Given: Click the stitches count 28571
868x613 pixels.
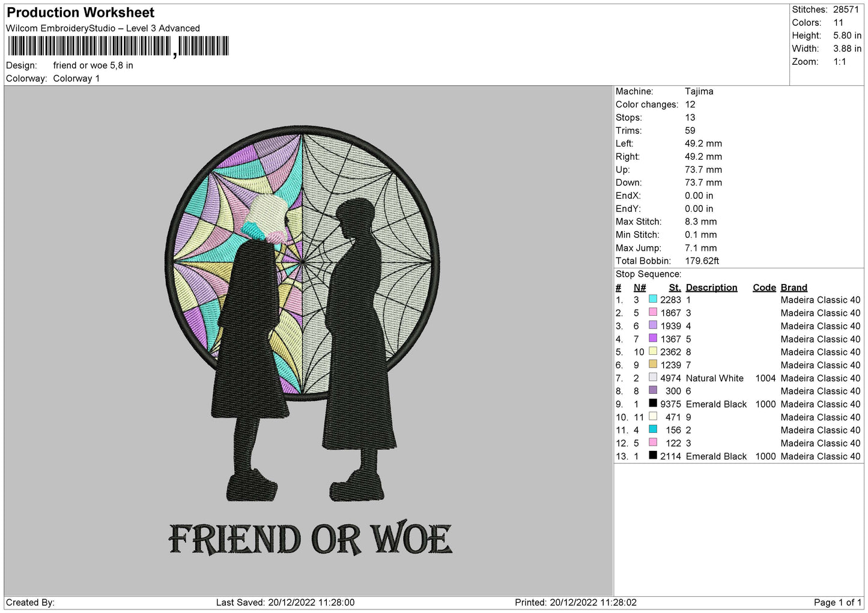Looking at the screenshot, I should [846, 10].
